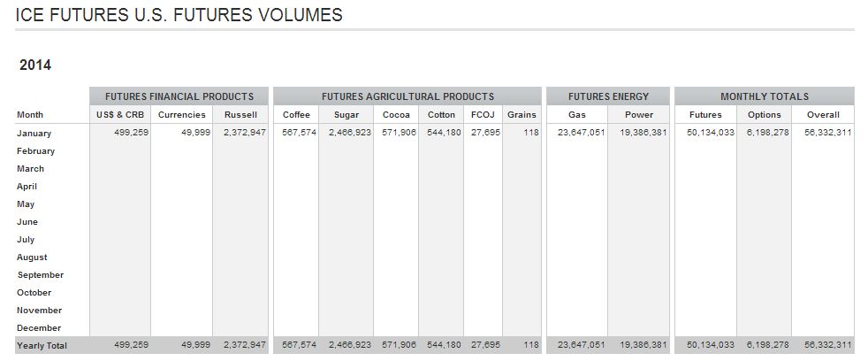Select the Yearly Total row label

pyautogui.click(x=42, y=345)
